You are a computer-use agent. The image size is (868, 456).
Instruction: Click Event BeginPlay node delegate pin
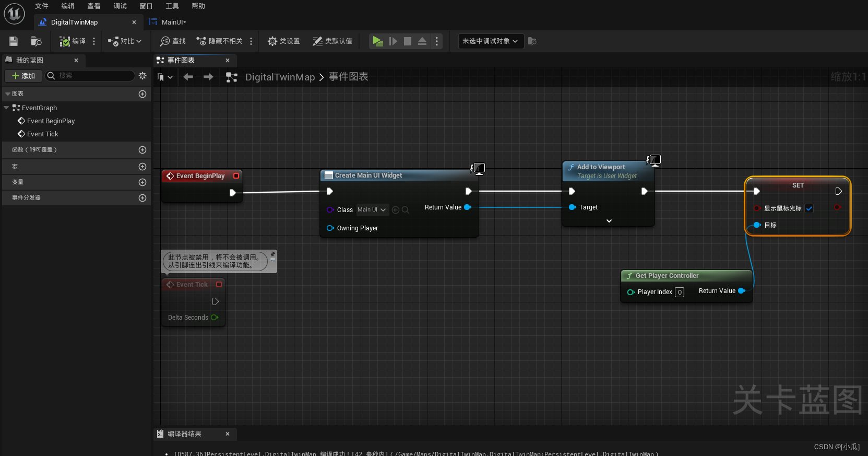coord(236,176)
